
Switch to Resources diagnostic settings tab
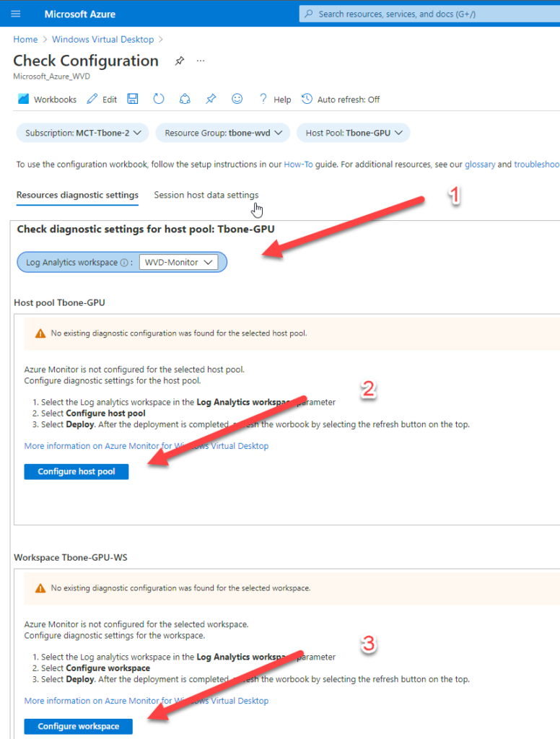point(77,195)
